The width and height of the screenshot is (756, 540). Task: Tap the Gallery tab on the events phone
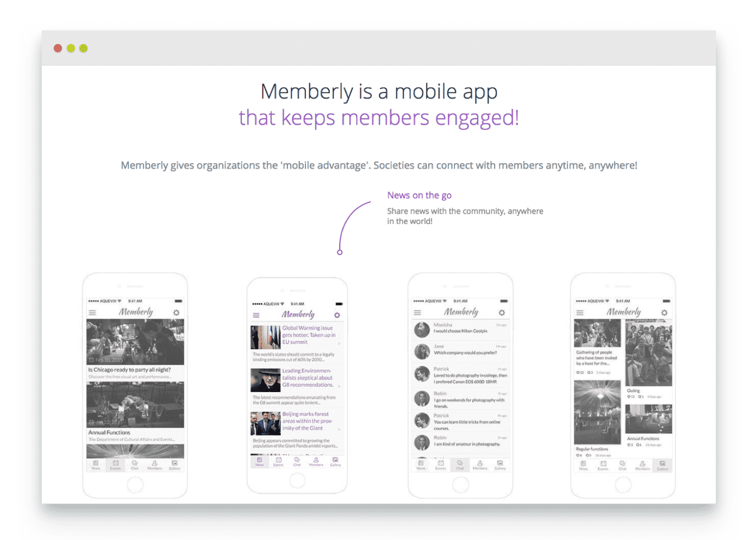click(174, 465)
